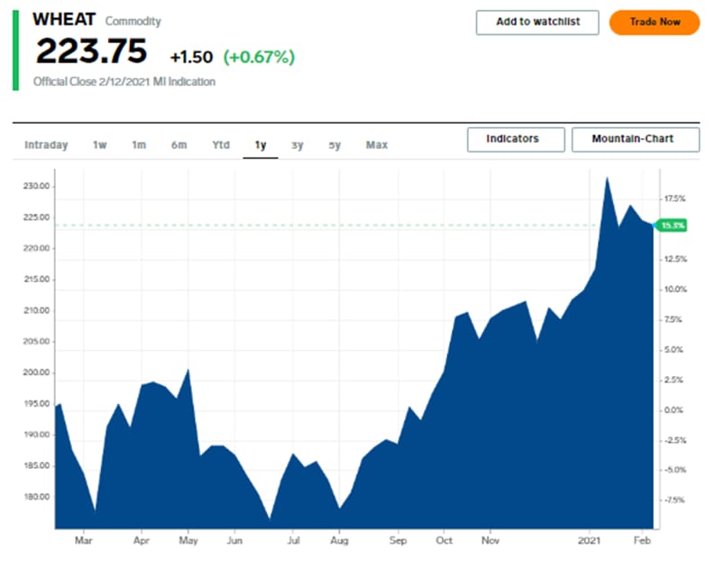
Task: Switch chart to Ytd range
Action: point(221,145)
